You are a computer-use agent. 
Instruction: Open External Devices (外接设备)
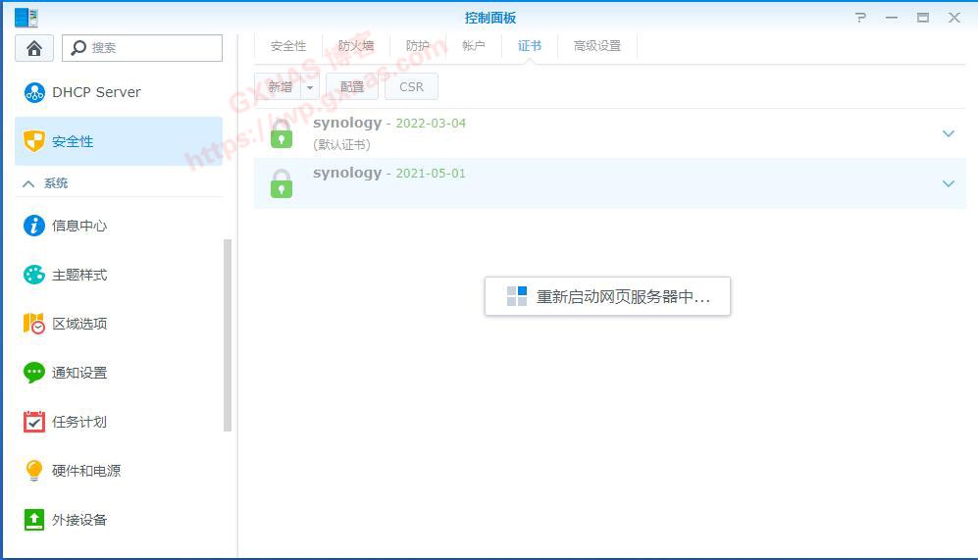tap(78, 520)
